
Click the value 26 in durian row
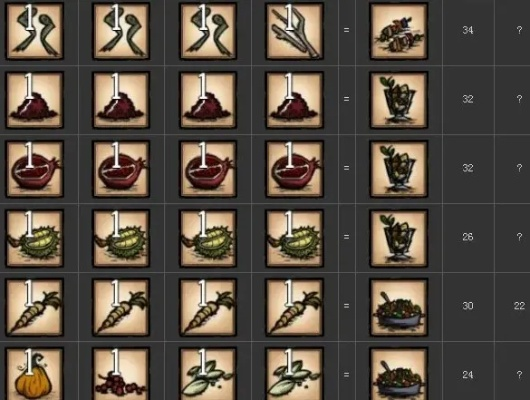[x=467, y=237]
